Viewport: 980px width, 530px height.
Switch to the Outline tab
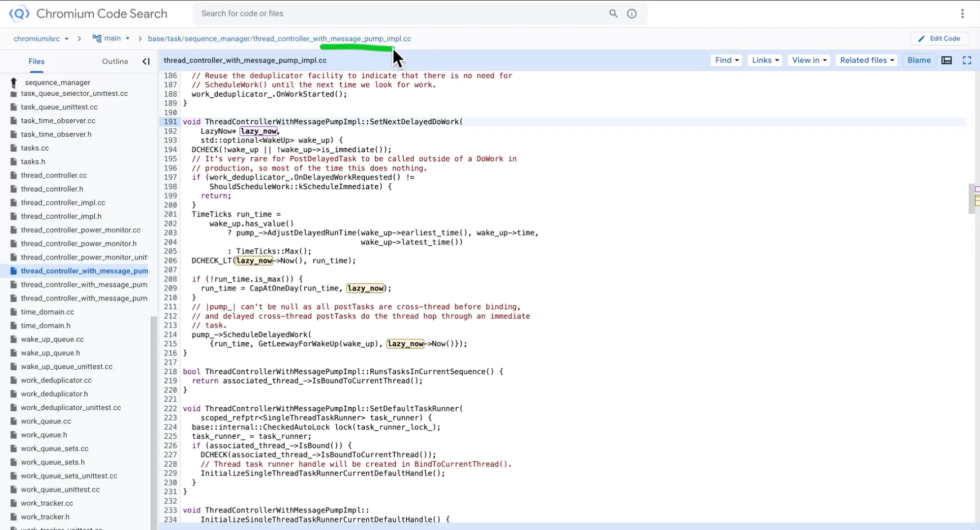pos(115,61)
